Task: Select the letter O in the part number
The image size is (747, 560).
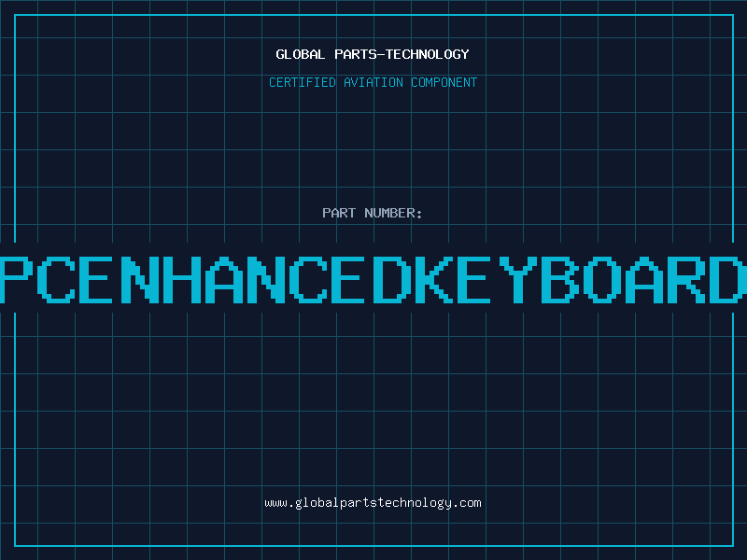Action: click(x=597, y=280)
